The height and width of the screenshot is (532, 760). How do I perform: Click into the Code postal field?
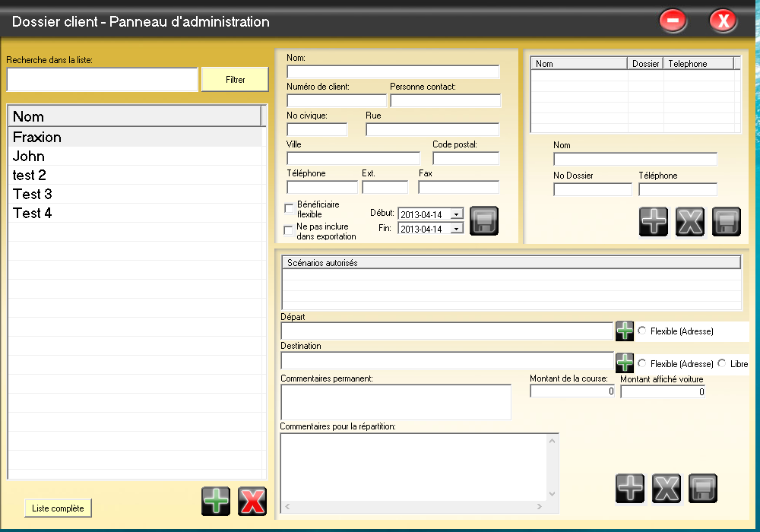tap(466, 158)
